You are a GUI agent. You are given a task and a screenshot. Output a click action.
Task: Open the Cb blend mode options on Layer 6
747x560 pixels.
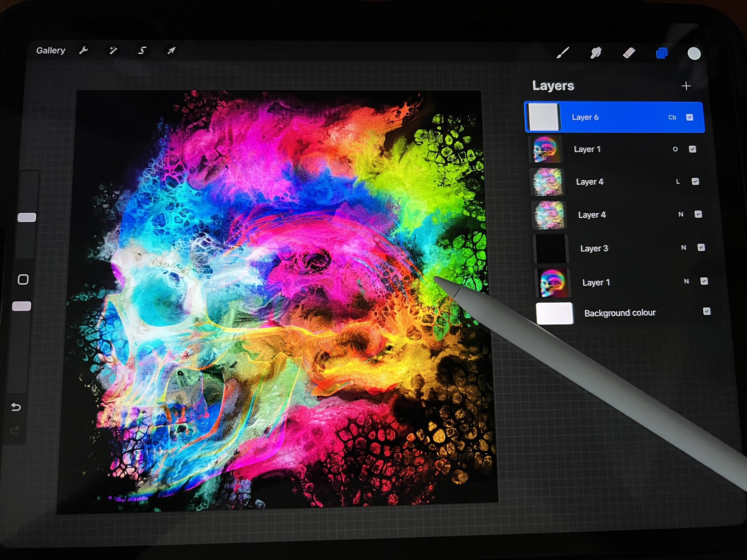[x=672, y=117]
